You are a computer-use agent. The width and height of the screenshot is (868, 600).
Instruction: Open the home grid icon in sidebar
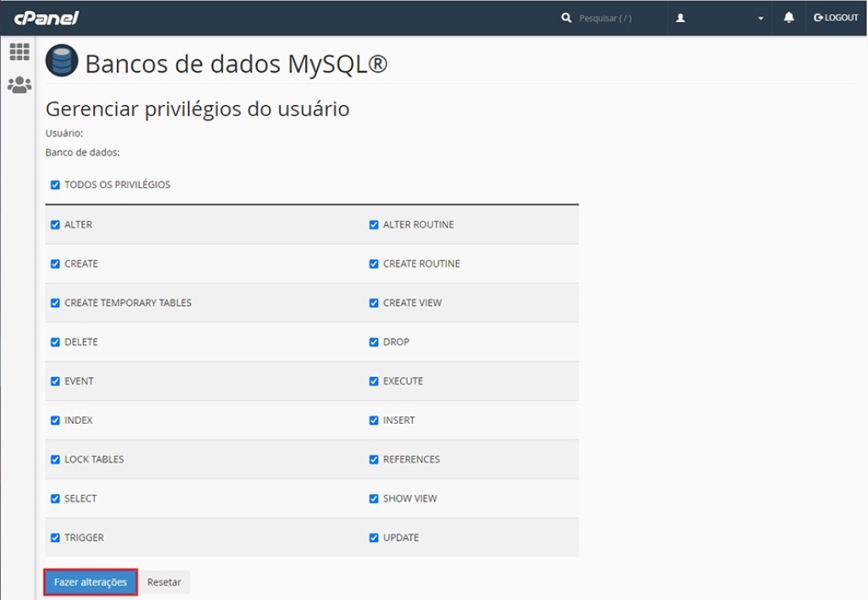[19, 52]
